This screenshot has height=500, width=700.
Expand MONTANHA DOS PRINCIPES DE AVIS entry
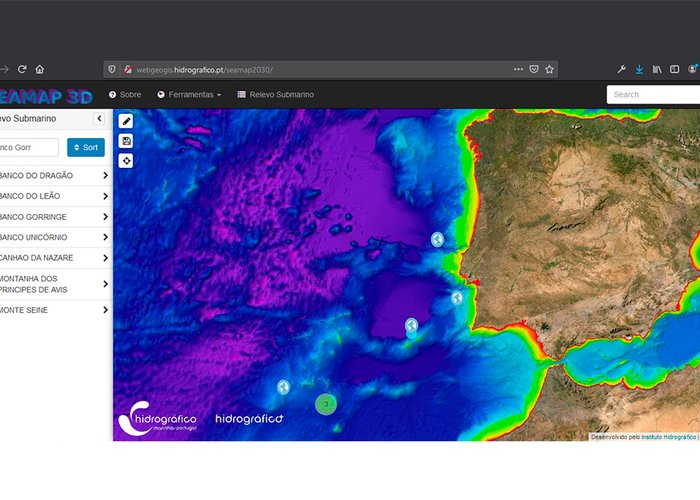(x=105, y=284)
